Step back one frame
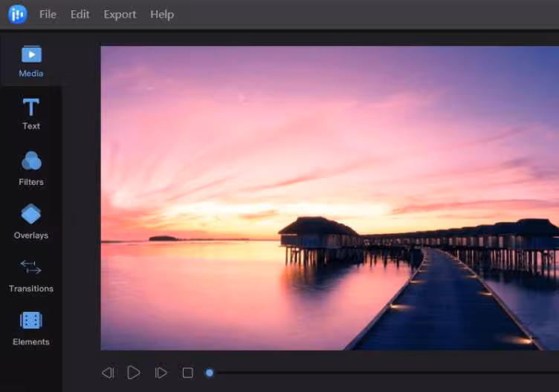 (x=108, y=373)
